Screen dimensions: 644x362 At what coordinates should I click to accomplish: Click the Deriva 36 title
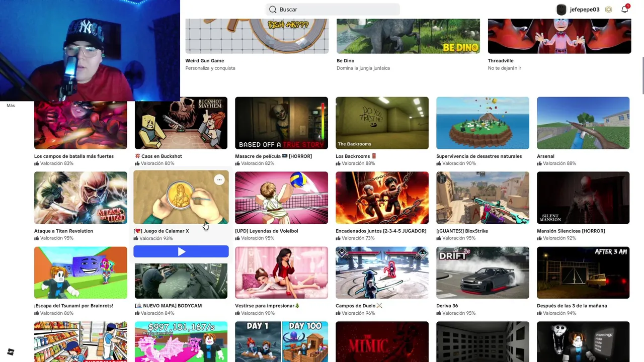[447, 306]
